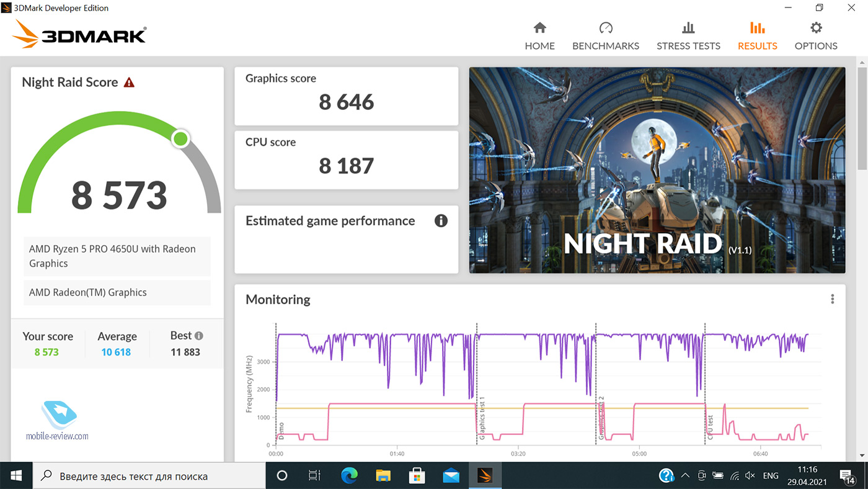Switch the ENG input language
Viewport: 868px width, 489px height.
[771, 476]
